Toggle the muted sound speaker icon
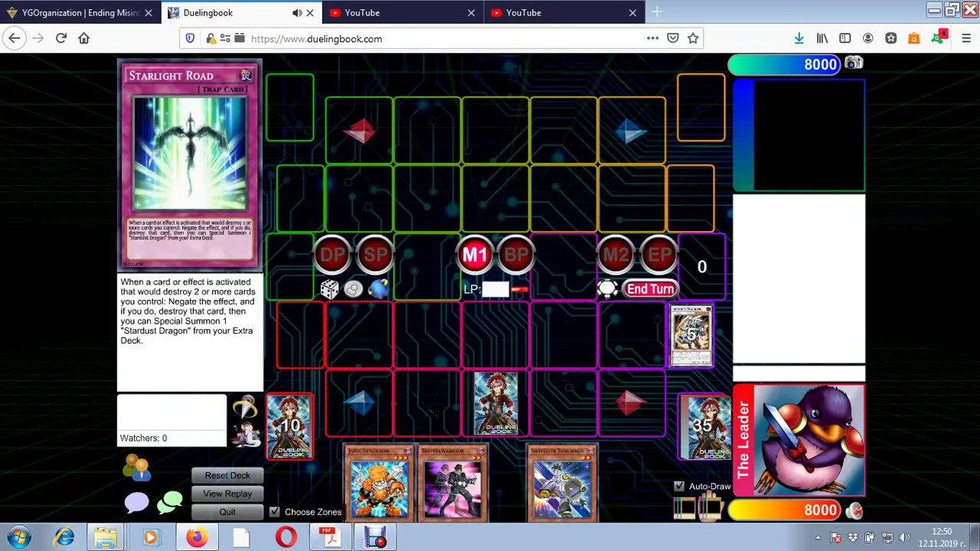Viewport: 980px width, 551px height. click(x=854, y=510)
